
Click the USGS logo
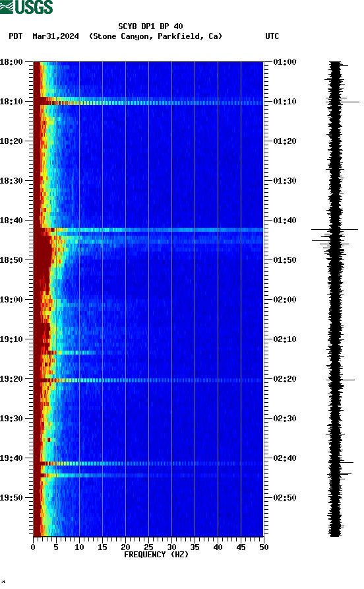click(x=26, y=7)
